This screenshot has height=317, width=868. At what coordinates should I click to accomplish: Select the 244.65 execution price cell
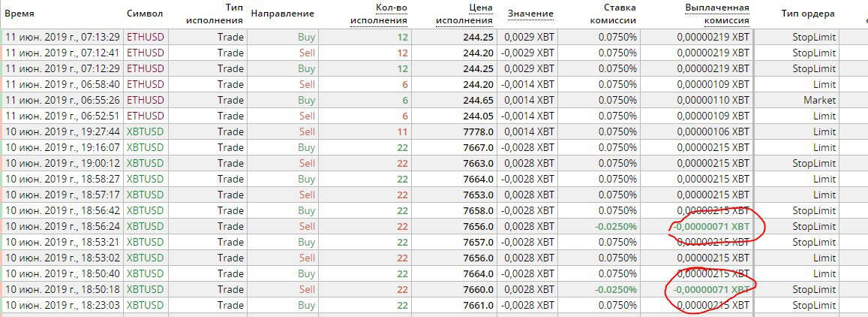tap(479, 101)
